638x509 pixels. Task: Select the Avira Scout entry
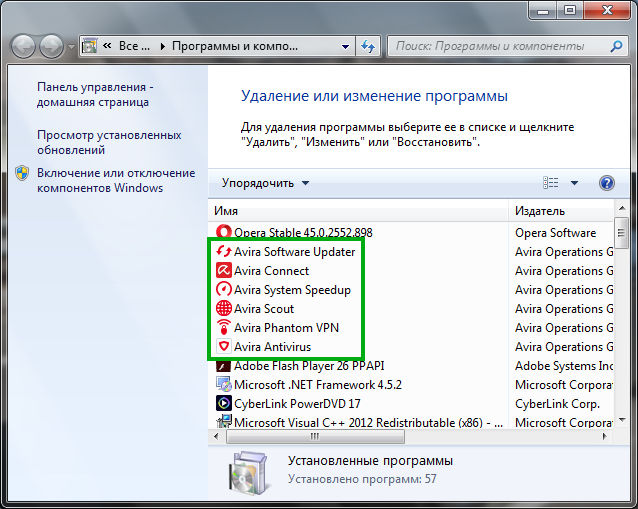[x=264, y=308]
